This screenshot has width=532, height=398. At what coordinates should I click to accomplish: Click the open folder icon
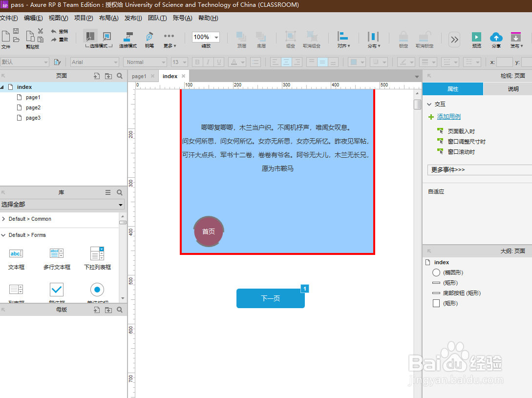[x=16, y=40]
